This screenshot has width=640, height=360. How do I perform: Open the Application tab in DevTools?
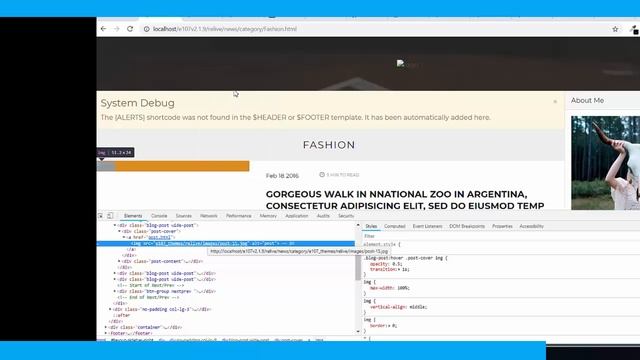point(297,216)
